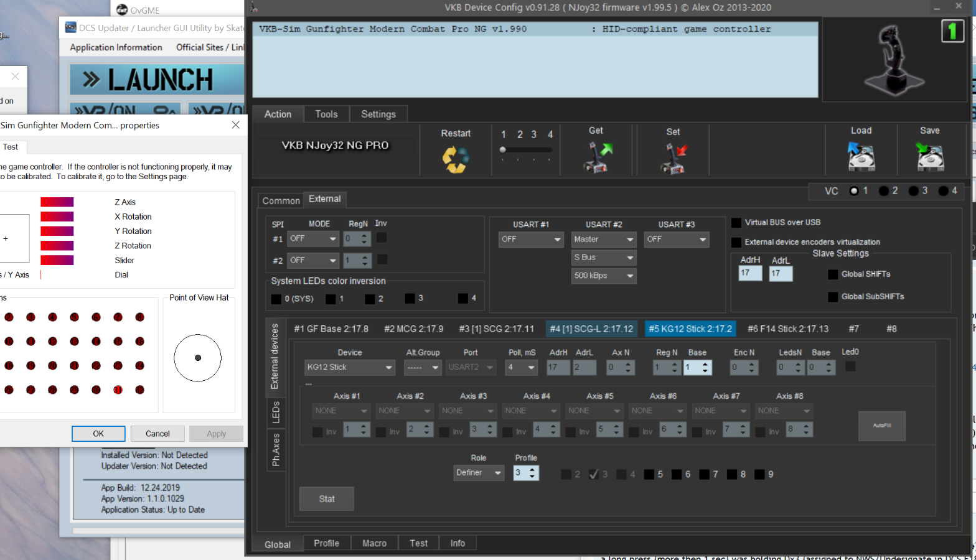Enable Virtual BUS over USB
The image size is (976, 560).
[736, 223]
